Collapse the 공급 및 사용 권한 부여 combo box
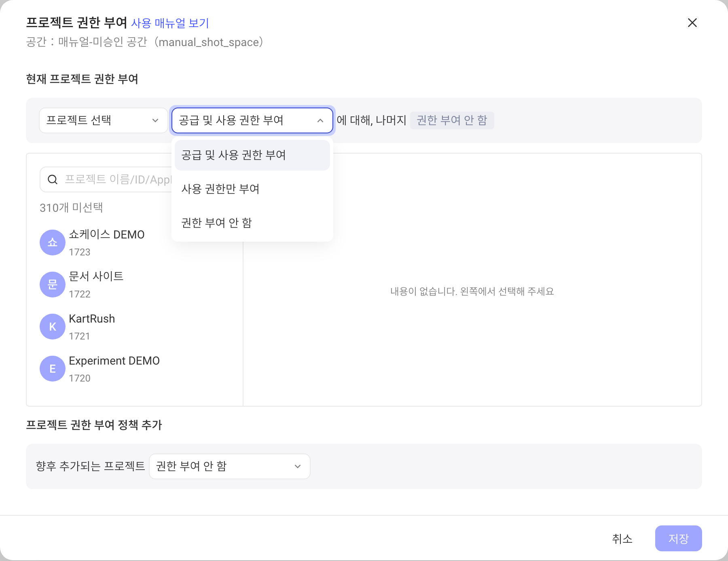This screenshot has height=561, width=728. pyautogui.click(x=252, y=120)
